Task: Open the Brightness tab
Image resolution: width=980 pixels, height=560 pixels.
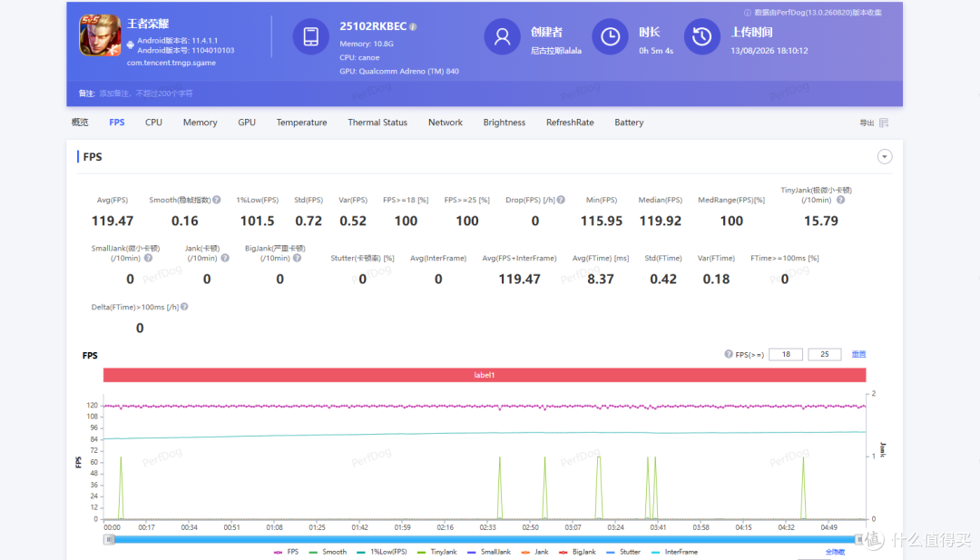Action: 505,123
